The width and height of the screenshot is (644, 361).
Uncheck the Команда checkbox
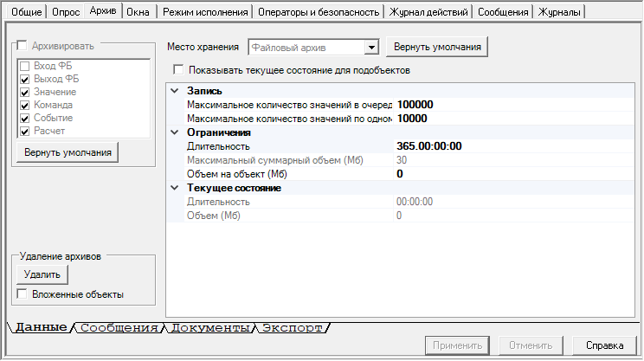point(24,106)
